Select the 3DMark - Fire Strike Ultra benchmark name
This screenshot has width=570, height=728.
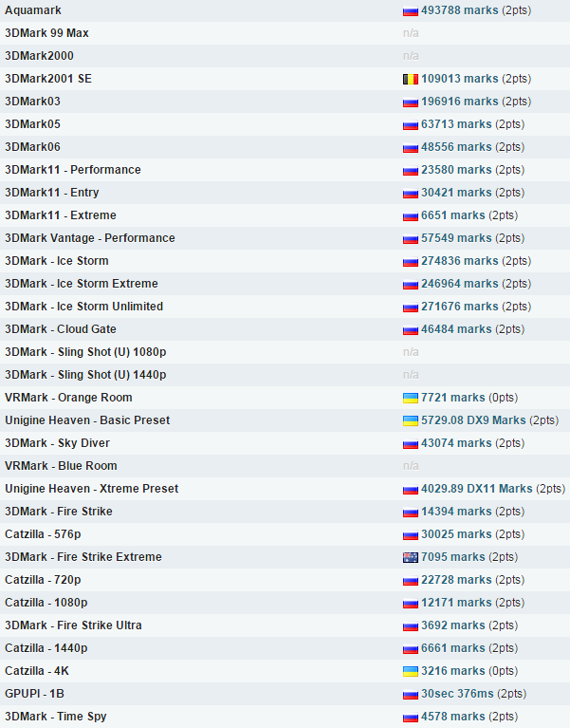pyautogui.click(x=73, y=625)
